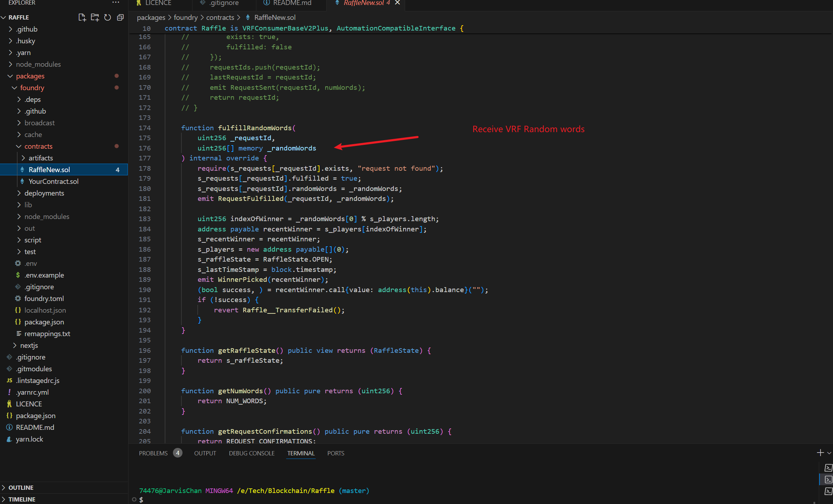This screenshot has width=833, height=504.
Task: Expand the lib folder
Action: click(64, 205)
